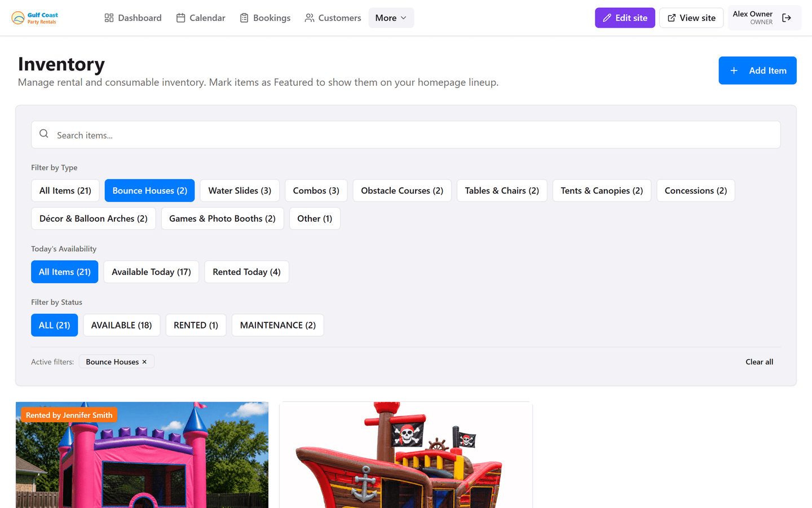Select All Items (21) under Today's Availability

tap(65, 272)
